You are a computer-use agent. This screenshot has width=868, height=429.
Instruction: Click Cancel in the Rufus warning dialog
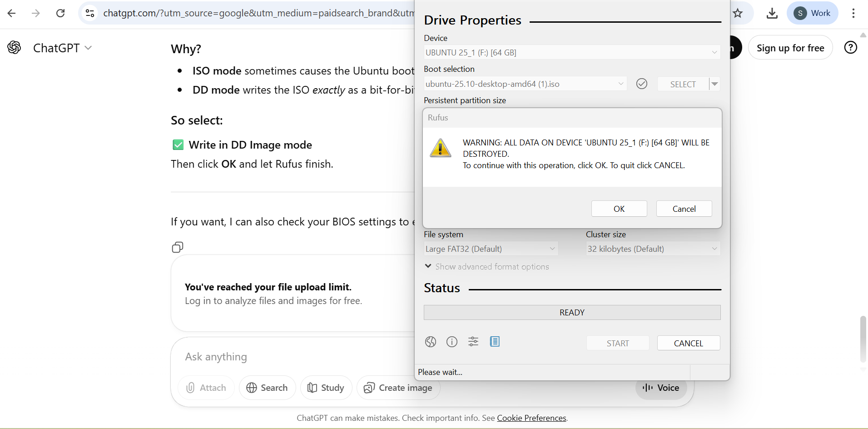(x=684, y=209)
